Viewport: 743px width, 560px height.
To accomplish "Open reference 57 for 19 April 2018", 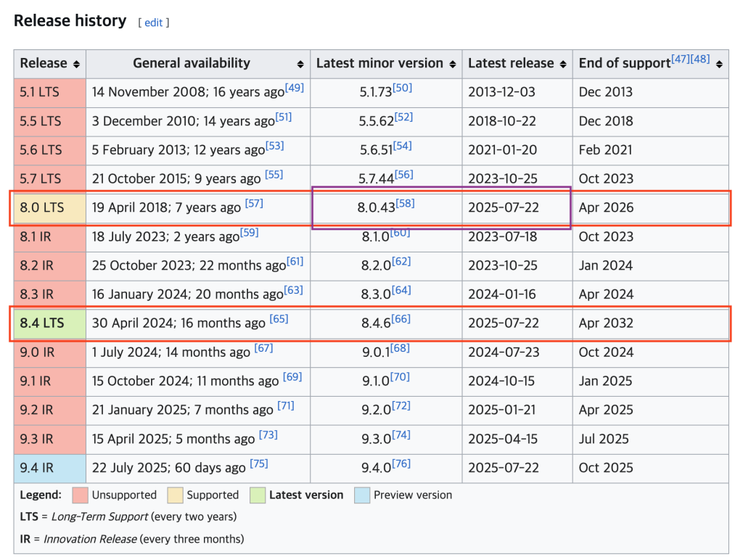I will [x=254, y=203].
